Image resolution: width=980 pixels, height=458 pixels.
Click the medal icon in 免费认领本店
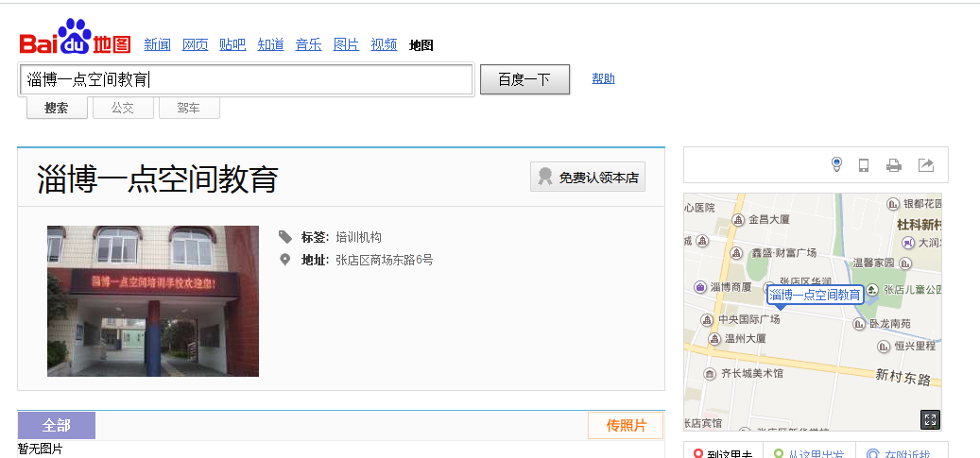[545, 177]
